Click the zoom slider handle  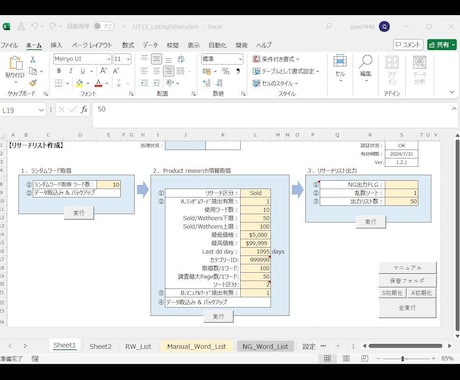pyautogui.click(x=403, y=359)
